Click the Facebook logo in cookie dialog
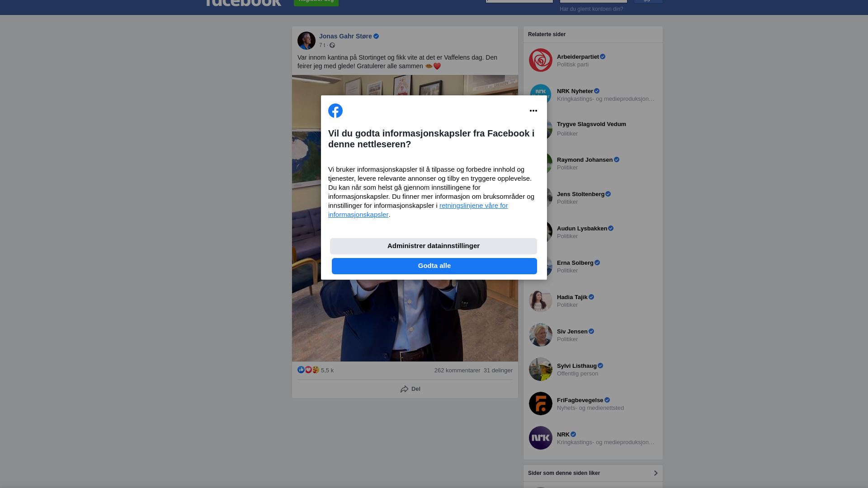 pos(335,111)
